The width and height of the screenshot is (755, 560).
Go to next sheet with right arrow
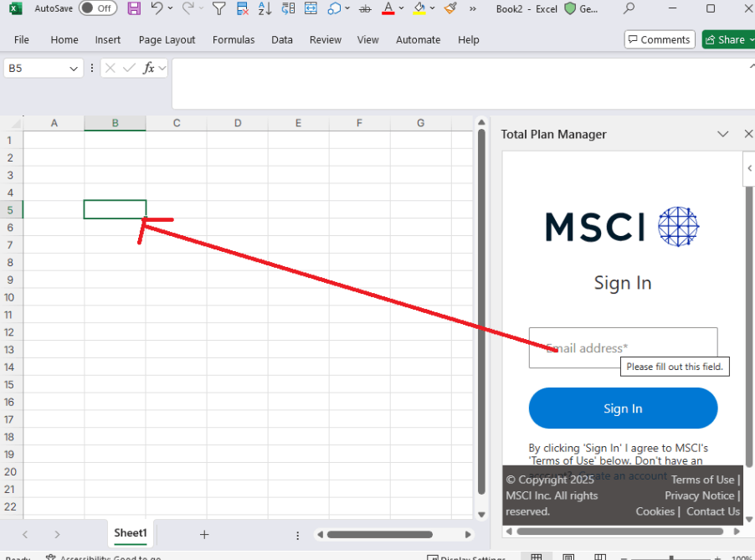tap(57, 535)
